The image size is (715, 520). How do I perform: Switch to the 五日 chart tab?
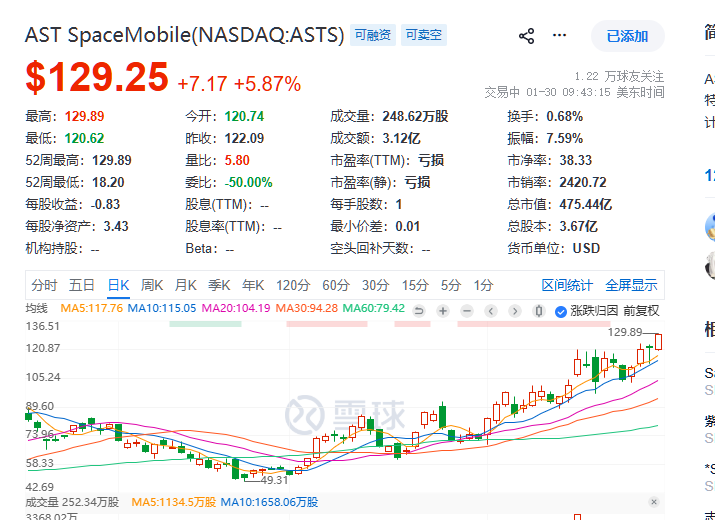click(x=82, y=286)
